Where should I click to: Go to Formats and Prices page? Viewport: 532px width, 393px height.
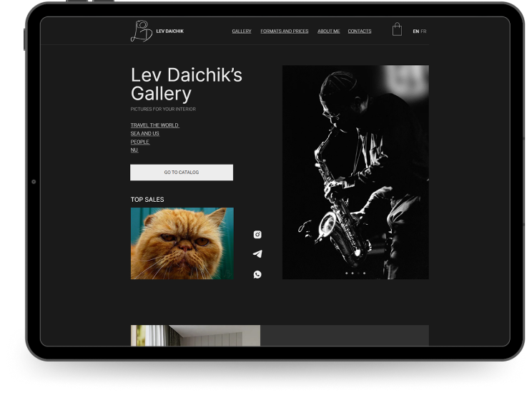click(x=285, y=31)
